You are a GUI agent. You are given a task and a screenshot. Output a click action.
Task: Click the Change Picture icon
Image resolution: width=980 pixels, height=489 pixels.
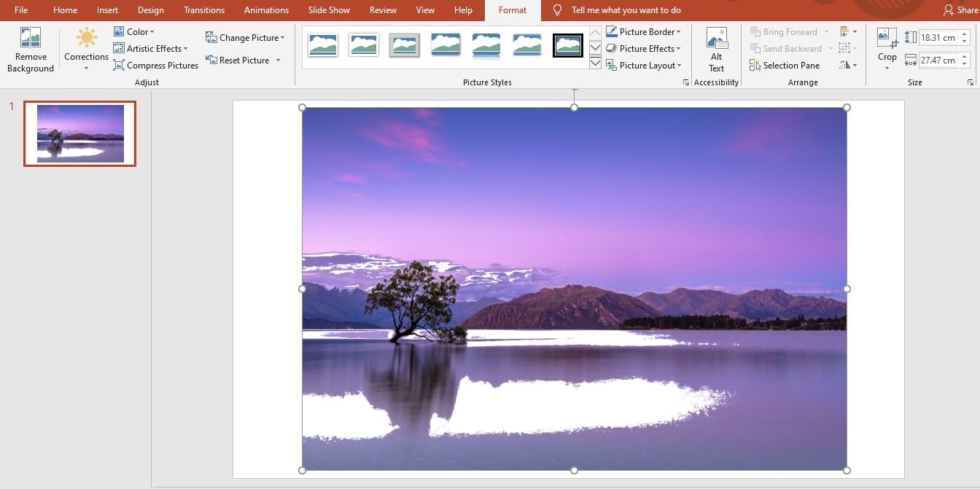(x=211, y=38)
